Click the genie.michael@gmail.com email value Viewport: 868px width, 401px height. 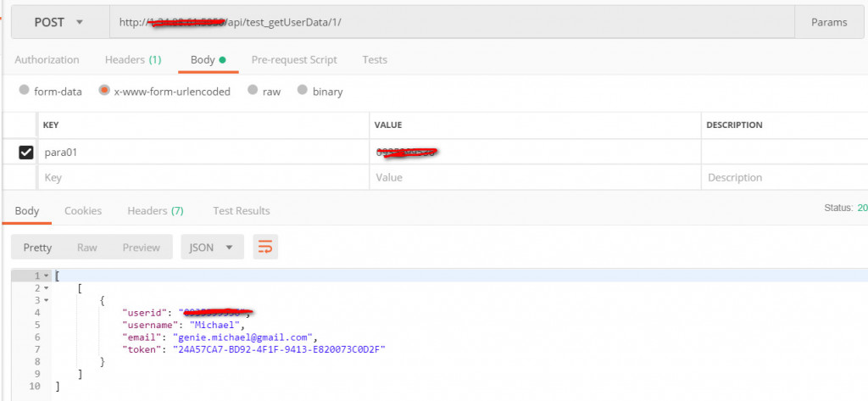(x=243, y=337)
